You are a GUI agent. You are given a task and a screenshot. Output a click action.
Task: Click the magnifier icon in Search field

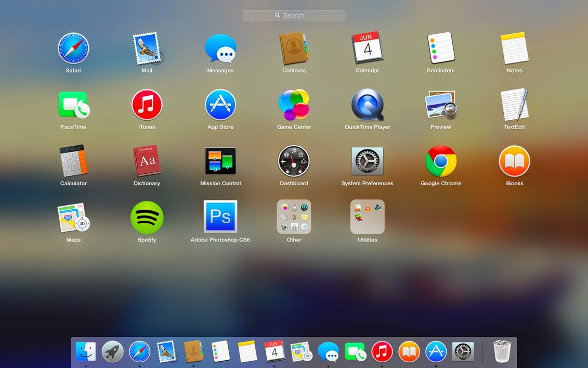pos(278,15)
